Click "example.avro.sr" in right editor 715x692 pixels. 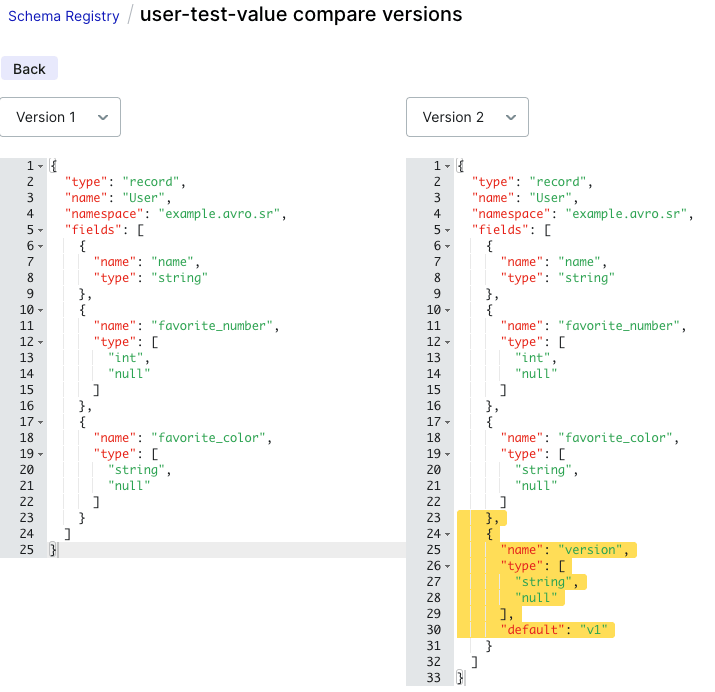coord(626,214)
